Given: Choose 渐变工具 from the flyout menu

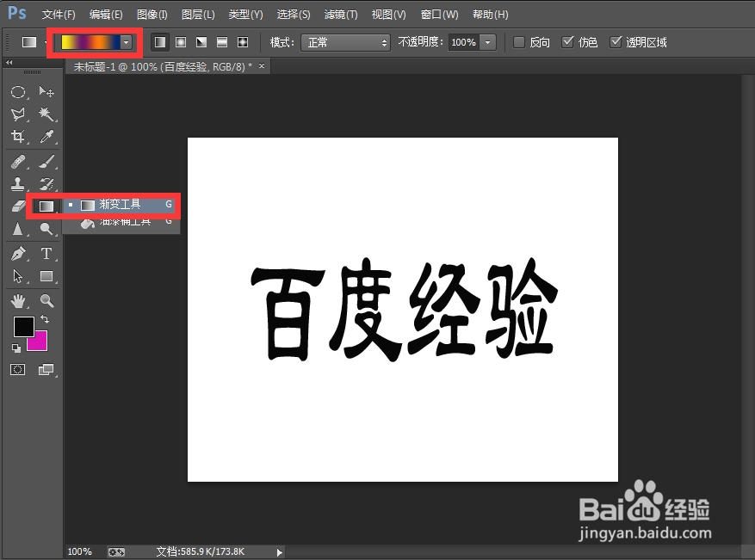Looking at the screenshot, I should tap(121, 205).
